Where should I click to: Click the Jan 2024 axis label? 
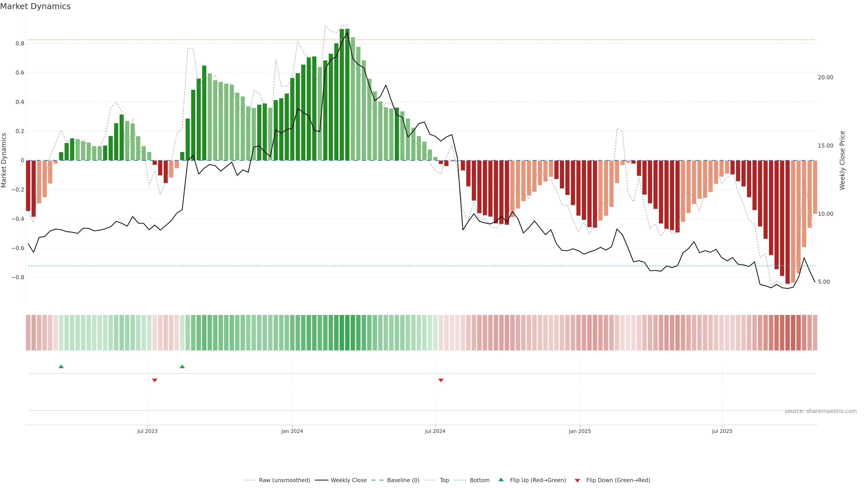click(292, 431)
